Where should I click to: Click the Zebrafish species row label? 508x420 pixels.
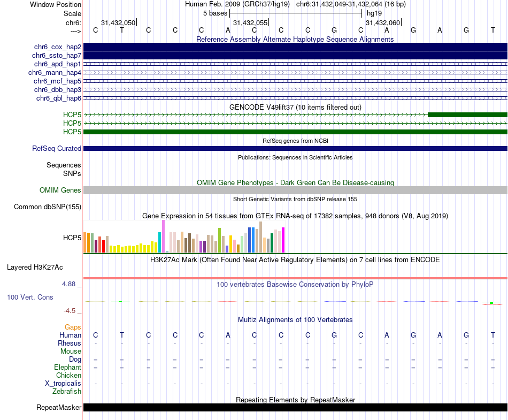pos(67,391)
